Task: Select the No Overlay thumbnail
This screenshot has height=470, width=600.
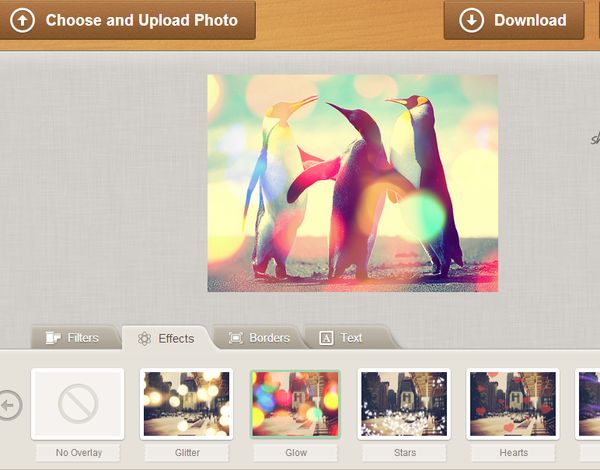Action: point(78,404)
